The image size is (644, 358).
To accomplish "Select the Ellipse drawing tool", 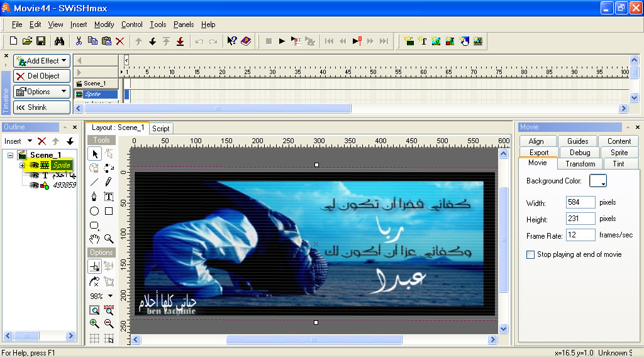I will click(x=94, y=211).
